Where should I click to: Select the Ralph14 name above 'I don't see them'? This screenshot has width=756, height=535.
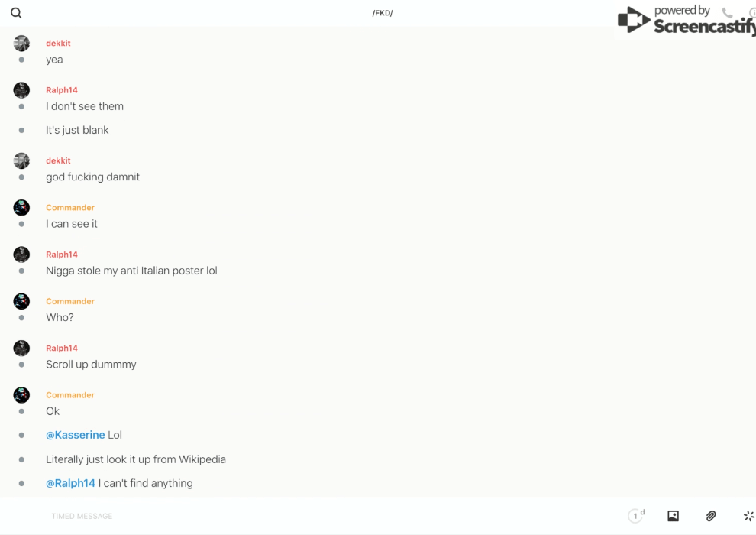62,90
